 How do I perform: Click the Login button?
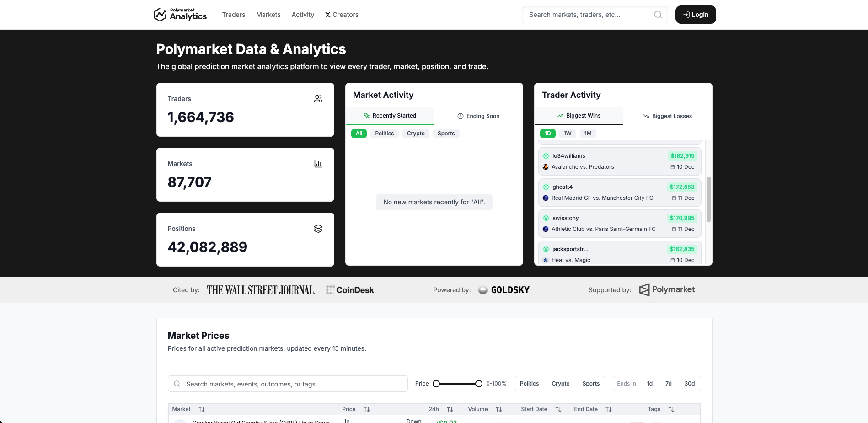[696, 15]
